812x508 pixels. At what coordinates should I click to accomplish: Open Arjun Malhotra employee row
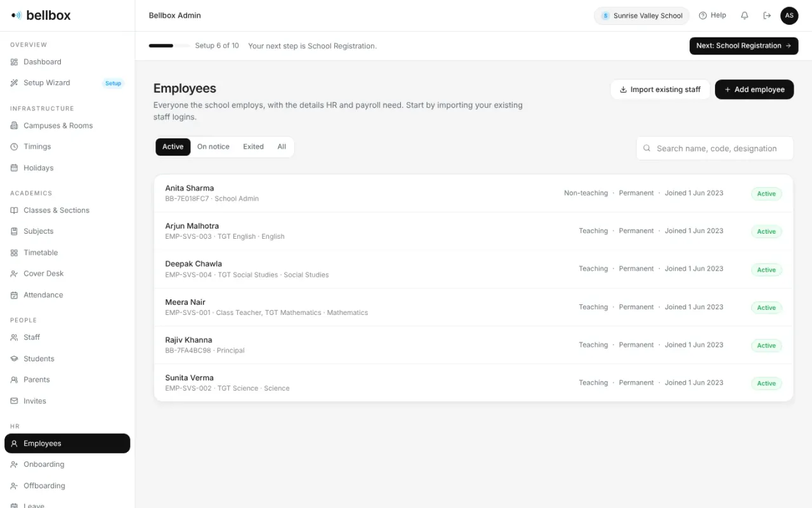[x=473, y=231]
